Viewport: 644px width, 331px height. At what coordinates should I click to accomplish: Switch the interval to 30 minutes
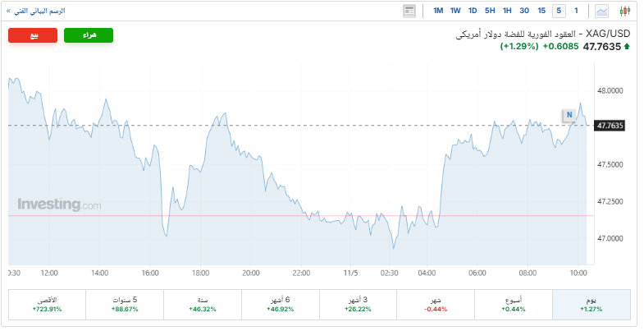point(524,11)
